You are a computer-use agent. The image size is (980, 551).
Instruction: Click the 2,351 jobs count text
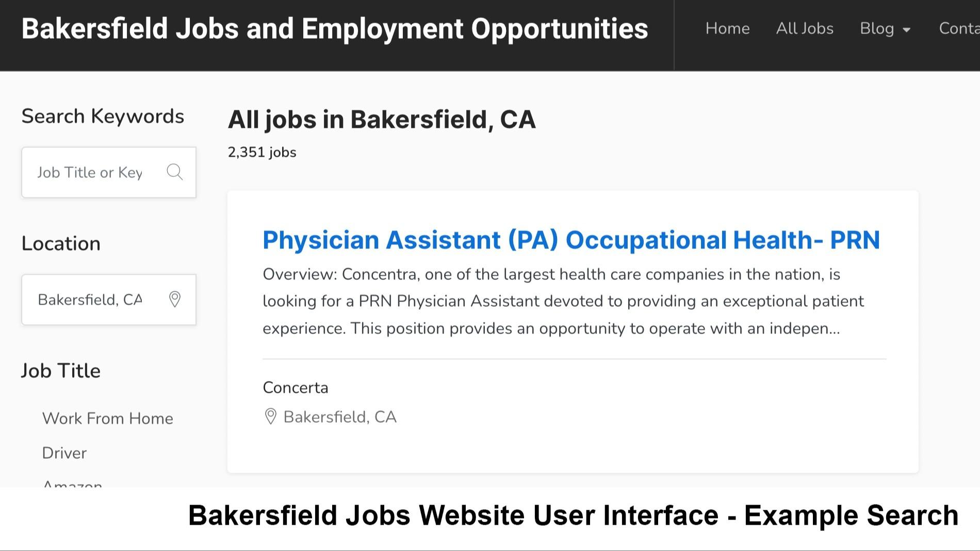[x=262, y=153]
